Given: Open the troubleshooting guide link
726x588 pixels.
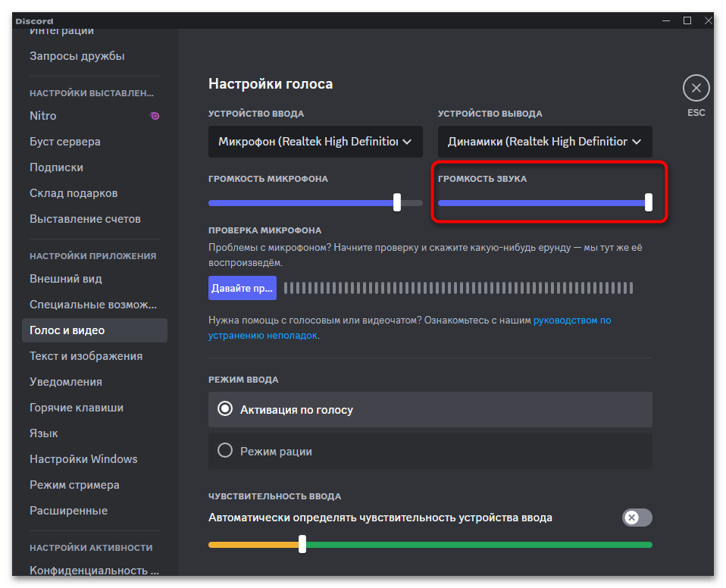Looking at the screenshot, I should [572, 321].
